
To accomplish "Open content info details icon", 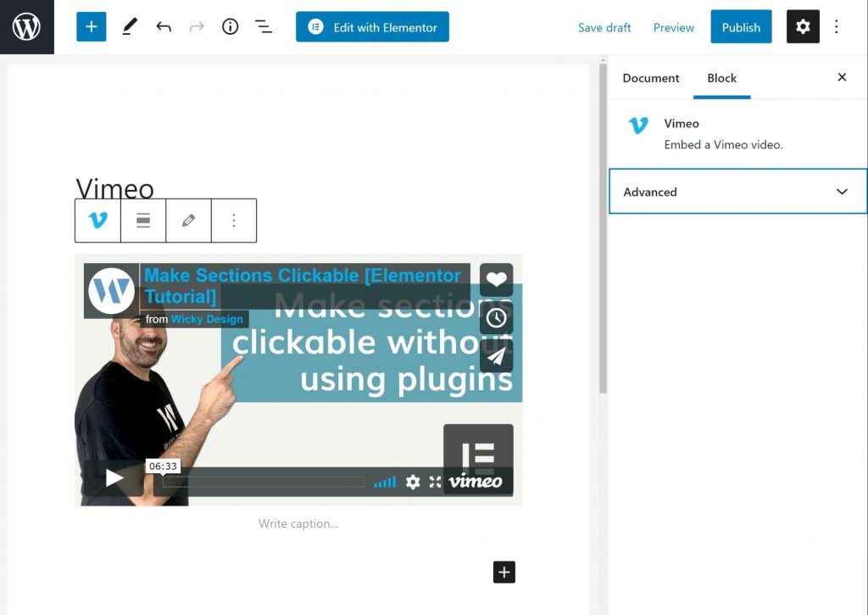I will (230, 27).
